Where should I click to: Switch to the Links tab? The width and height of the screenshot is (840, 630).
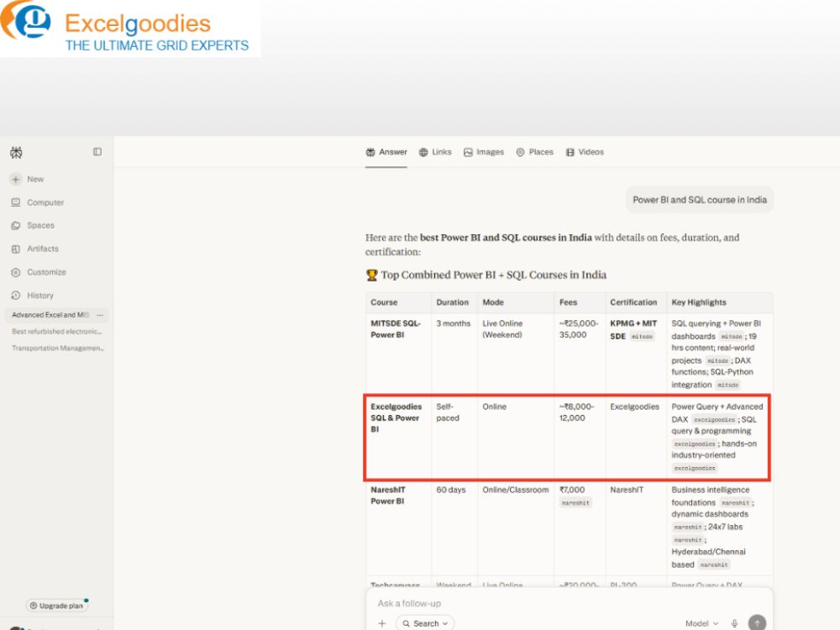[435, 152]
